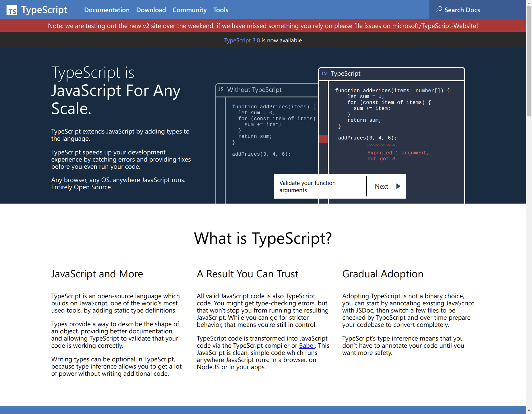
Task: Go to the Community section
Action: [x=189, y=10]
